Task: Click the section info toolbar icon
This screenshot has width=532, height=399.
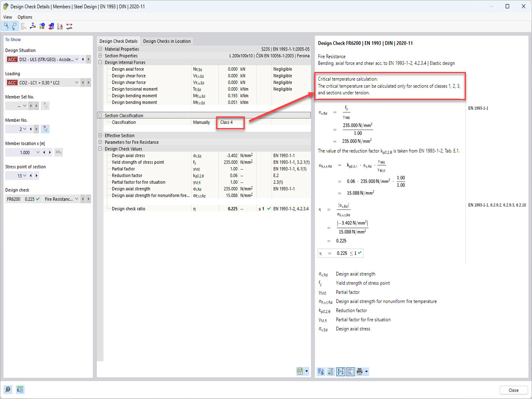Action: [51, 26]
